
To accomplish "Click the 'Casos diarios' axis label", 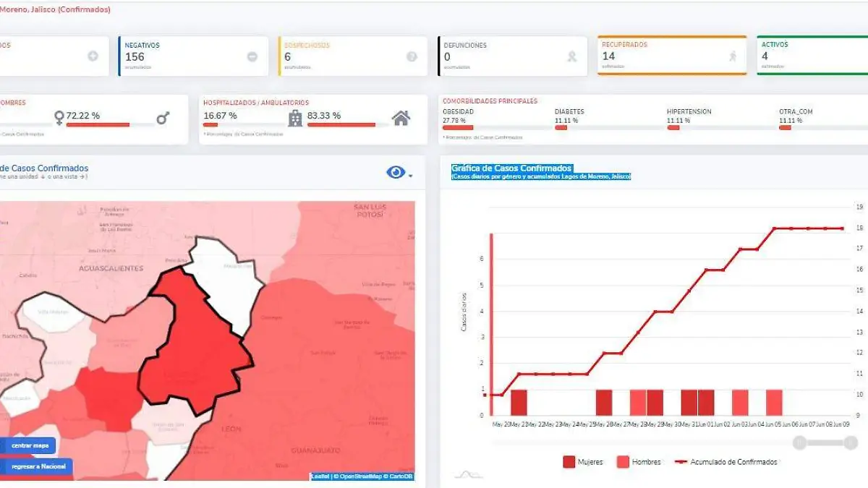I will tap(463, 313).
